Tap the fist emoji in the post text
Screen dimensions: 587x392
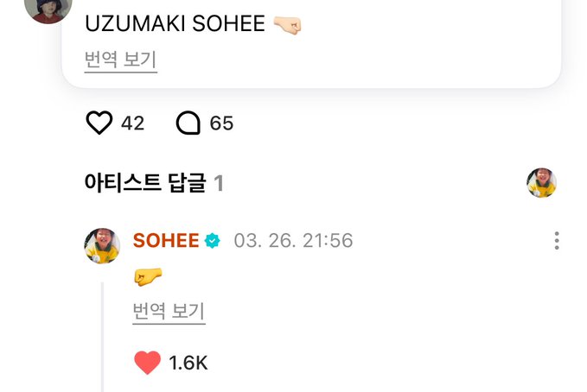pos(287,25)
